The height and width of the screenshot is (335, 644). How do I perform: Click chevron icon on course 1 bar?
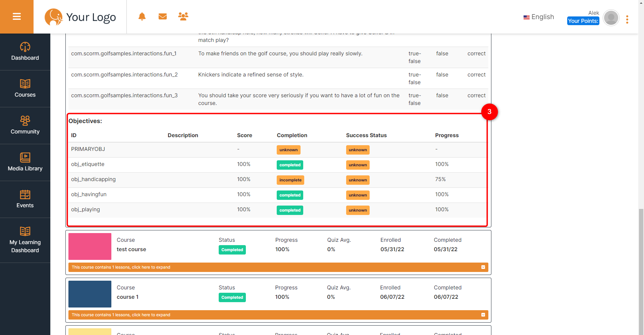[x=483, y=315]
